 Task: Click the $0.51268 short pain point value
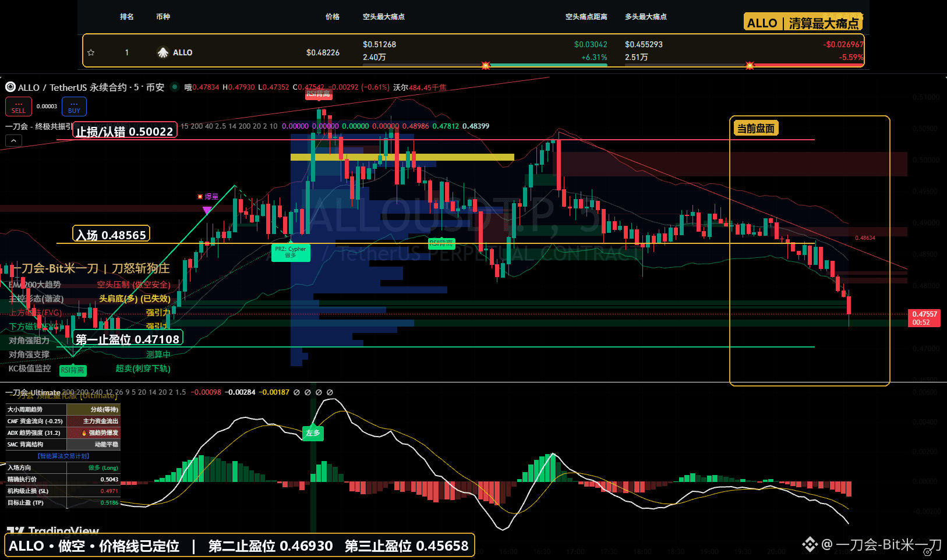(x=379, y=44)
